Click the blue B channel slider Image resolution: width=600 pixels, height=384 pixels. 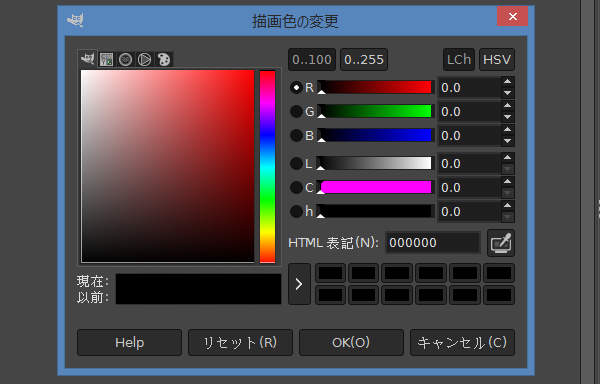pyautogui.click(x=375, y=135)
